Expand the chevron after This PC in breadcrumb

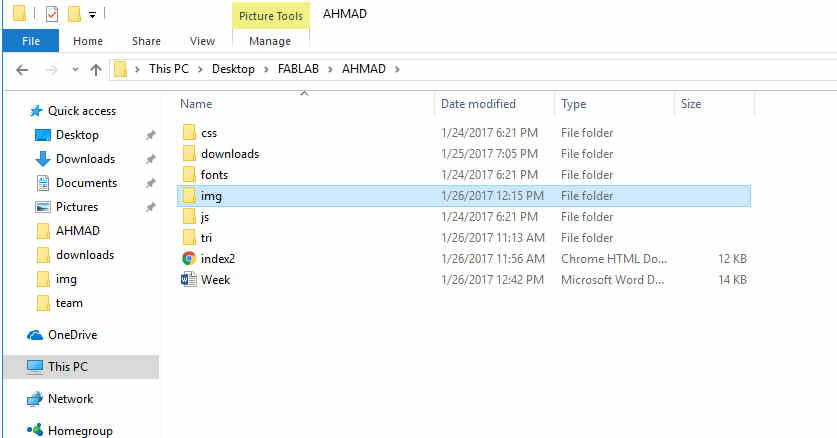pyautogui.click(x=200, y=69)
